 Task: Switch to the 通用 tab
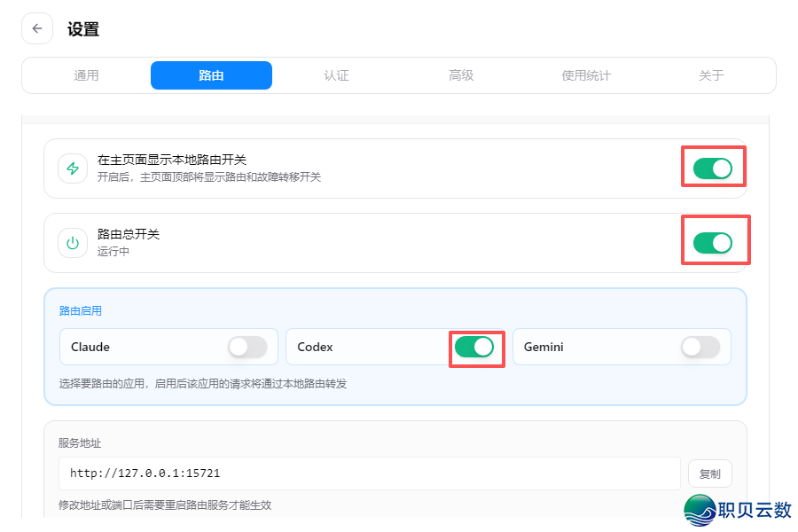tap(86, 75)
